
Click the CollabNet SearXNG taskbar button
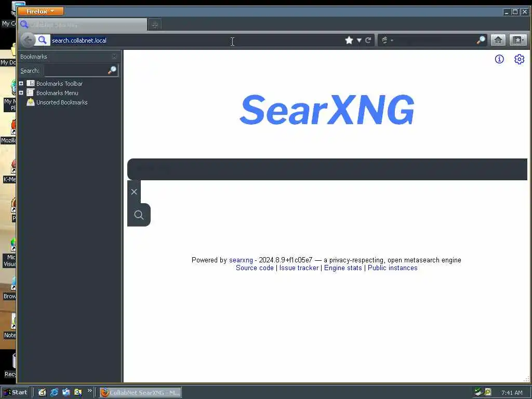(x=140, y=393)
